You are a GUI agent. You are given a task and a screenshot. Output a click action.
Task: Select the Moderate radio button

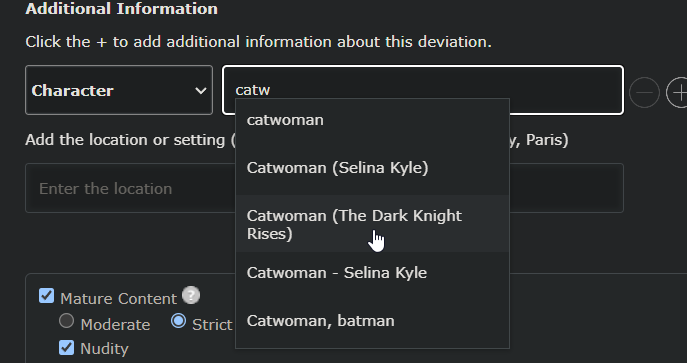point(67,321)
